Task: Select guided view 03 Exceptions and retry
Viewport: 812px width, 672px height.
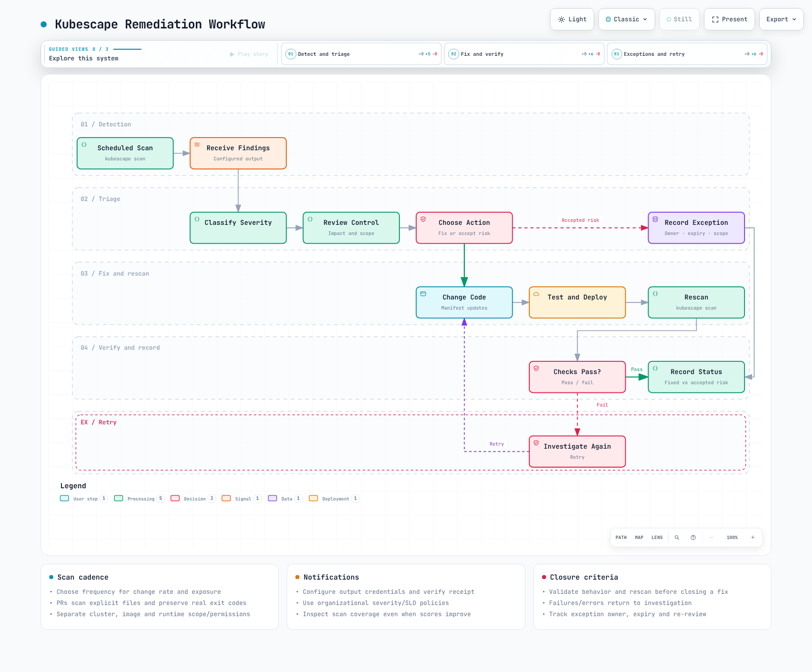Action: 687,54
